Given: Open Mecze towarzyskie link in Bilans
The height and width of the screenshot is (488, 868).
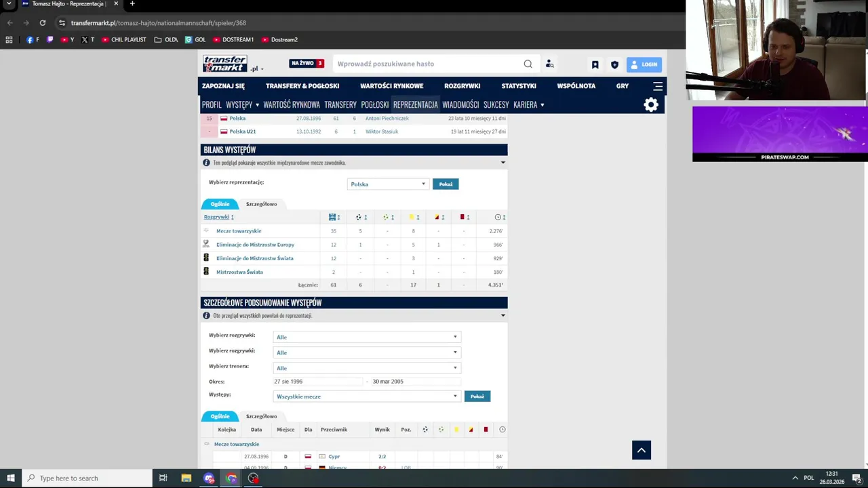Looking at the screenshot, I should 239,231.
